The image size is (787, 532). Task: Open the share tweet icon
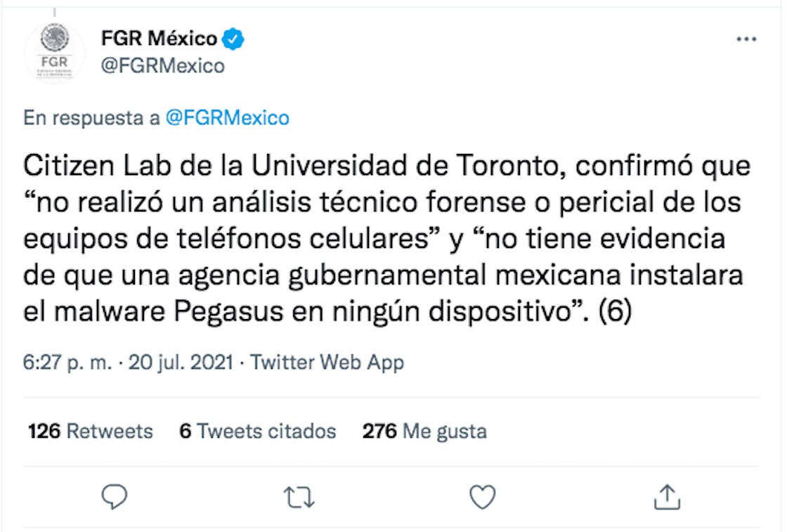pyautogui.click(x=666, y=496)
